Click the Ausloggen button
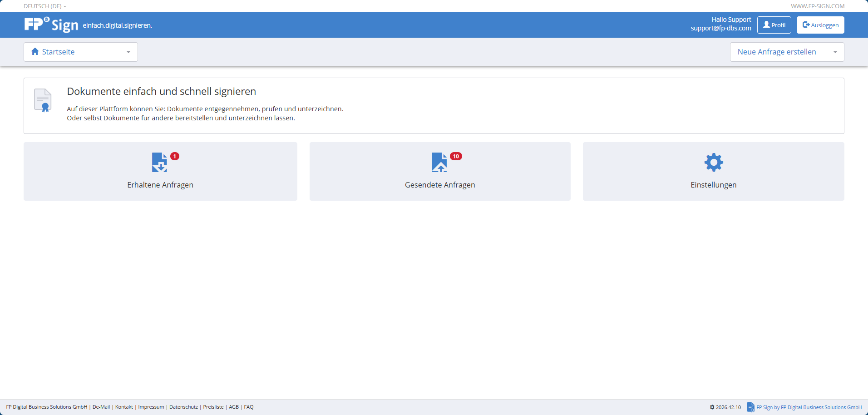The width and height of the screenshot is (868, 415). (820, 25)
